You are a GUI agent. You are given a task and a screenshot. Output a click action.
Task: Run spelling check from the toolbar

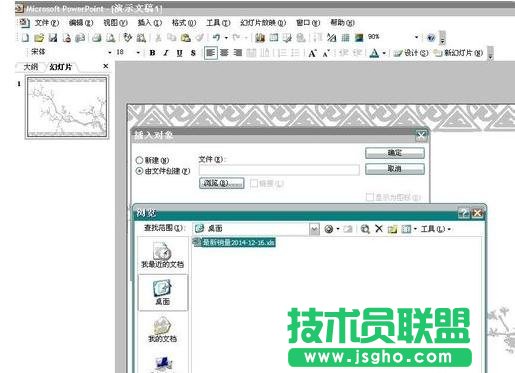(x=128, y=38)
